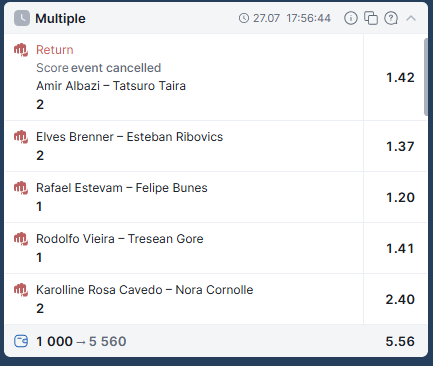Open the help question mark icon
Image resolution: width=433 pixels, height=366 pixels.
[391, 18]
